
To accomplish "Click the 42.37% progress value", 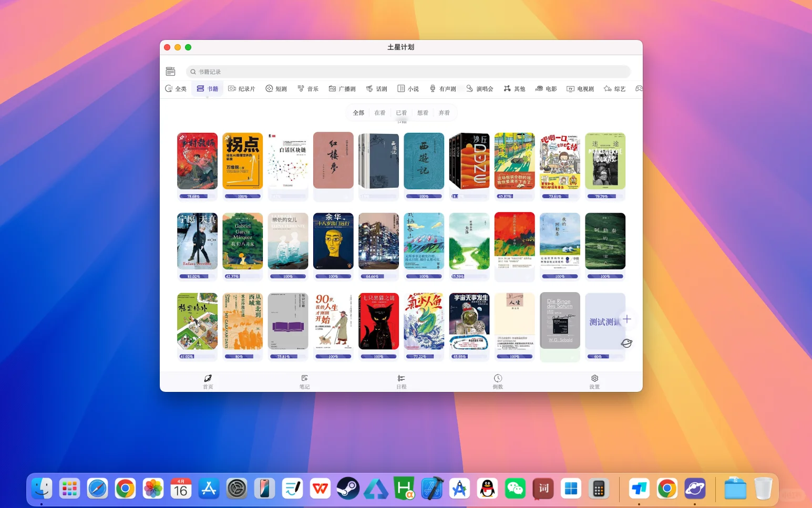I will pyautogui.click(x=232, y=276).
